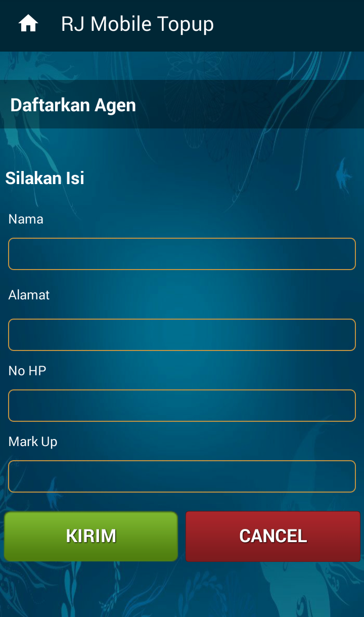This screenshot has height=617, width=364.
Task: Tap the Silakan Isi heading
Action: 44,178
